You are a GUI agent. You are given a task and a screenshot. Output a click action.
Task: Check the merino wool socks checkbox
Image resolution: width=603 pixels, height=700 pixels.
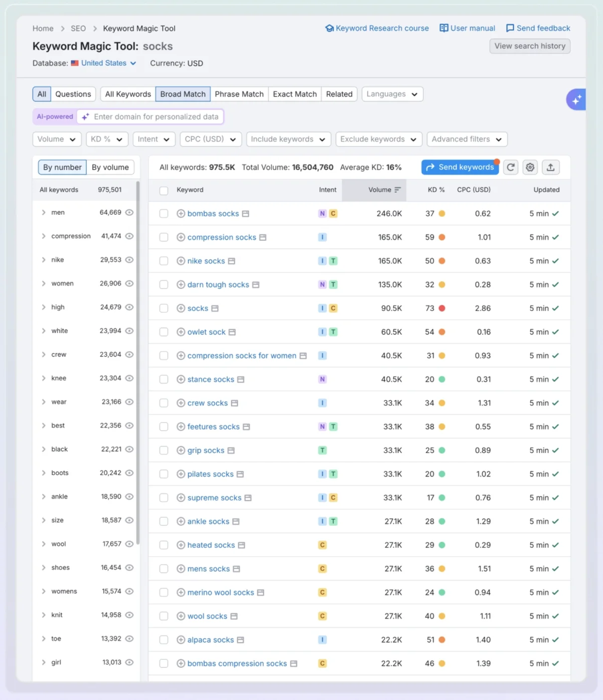tap(164, 593)
